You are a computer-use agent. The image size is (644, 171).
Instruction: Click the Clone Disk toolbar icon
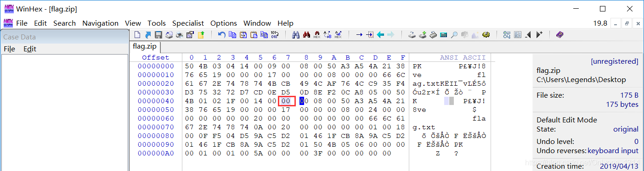423,34
